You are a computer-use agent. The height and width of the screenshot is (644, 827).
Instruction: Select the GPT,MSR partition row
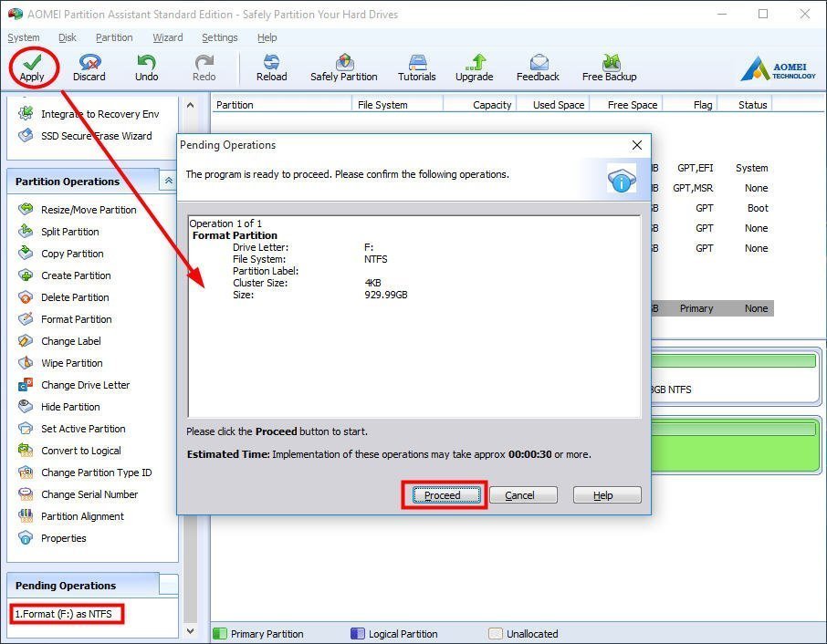pos(712,188)
